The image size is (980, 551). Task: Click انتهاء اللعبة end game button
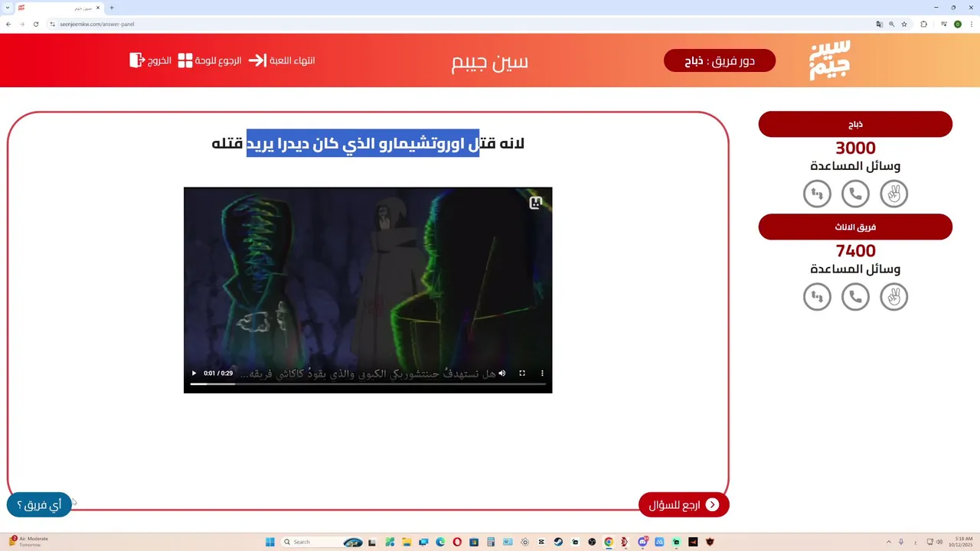[x=282, y=60]
